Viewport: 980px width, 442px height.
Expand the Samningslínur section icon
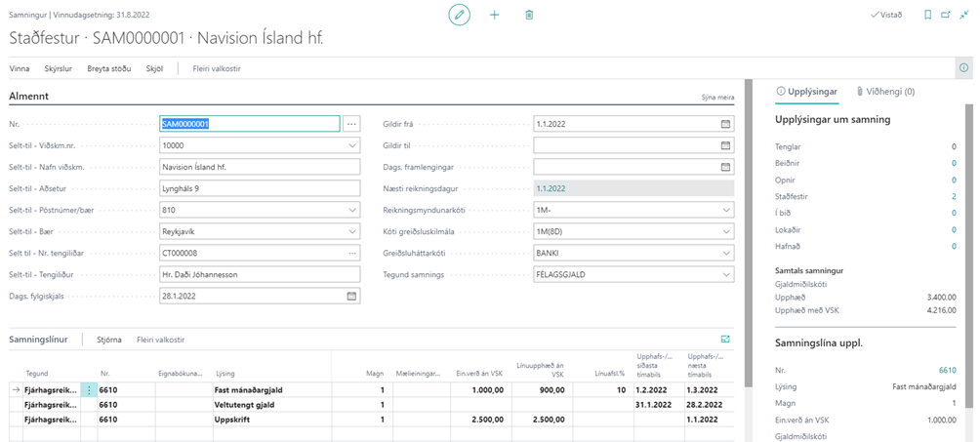tap(725, 340)
